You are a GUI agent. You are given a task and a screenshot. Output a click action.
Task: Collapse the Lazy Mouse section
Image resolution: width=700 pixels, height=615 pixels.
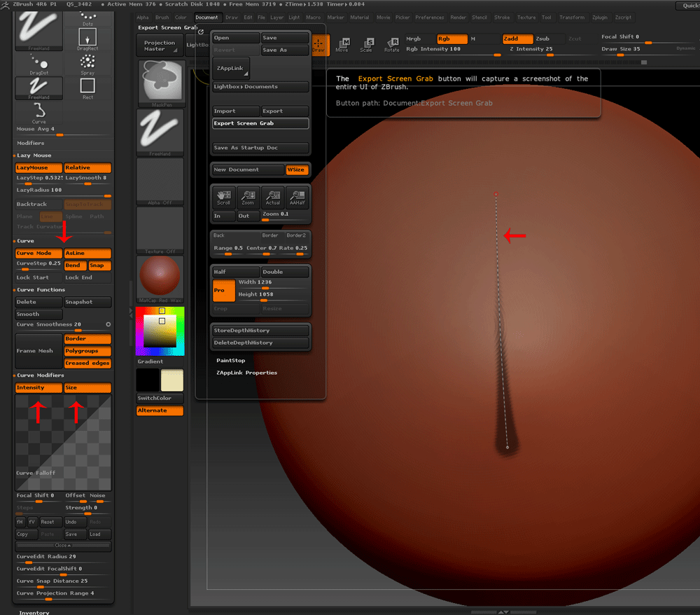coord(34,156)
